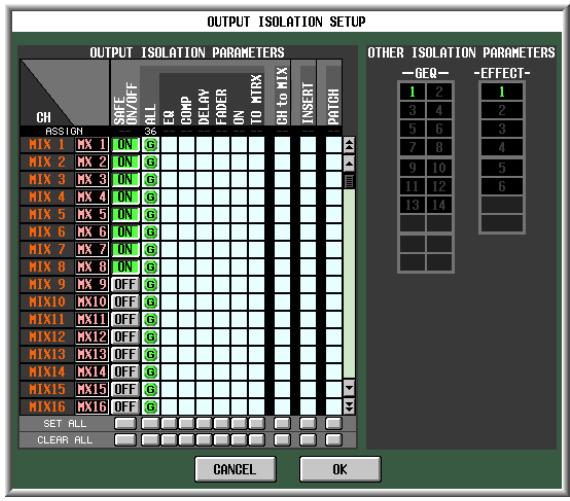570x501 pixels.
Task: Jump to bottom with double-down scroll arrow
Action: click(349, 406)
